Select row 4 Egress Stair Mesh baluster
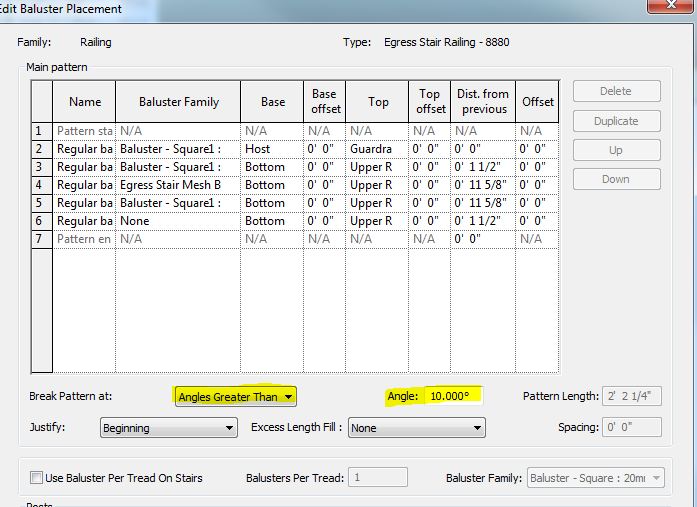This screenshot has width=697, height=507. (x=177, y=185)
